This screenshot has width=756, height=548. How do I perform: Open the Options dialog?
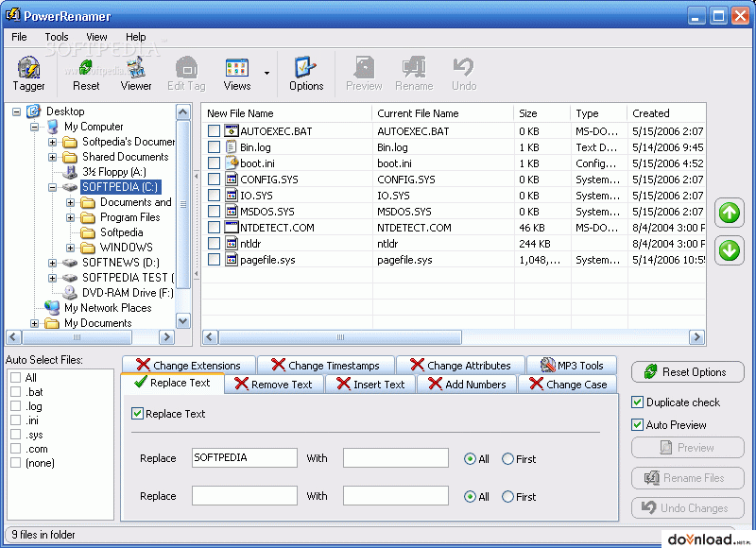point(306,74)
